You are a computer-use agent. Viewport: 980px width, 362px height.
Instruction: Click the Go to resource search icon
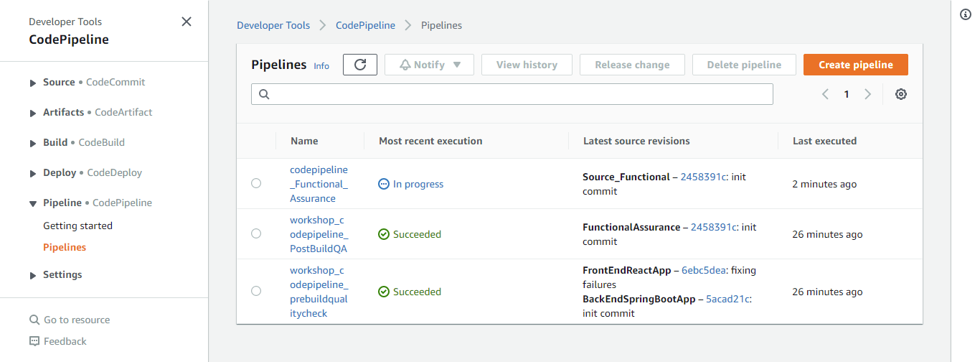point(34,320)
